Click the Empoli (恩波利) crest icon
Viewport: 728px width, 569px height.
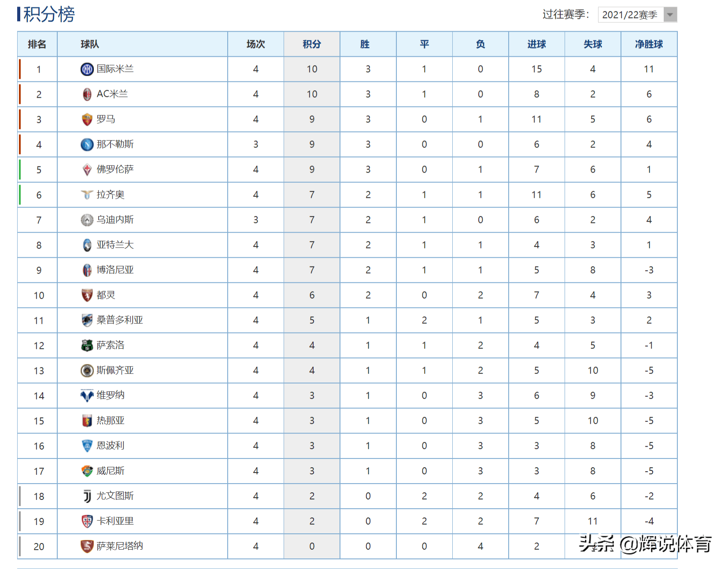[87, 446]
